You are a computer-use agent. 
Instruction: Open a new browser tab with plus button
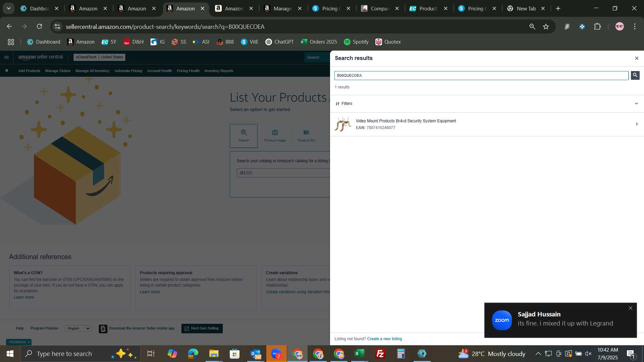click(x=558, y=8)
